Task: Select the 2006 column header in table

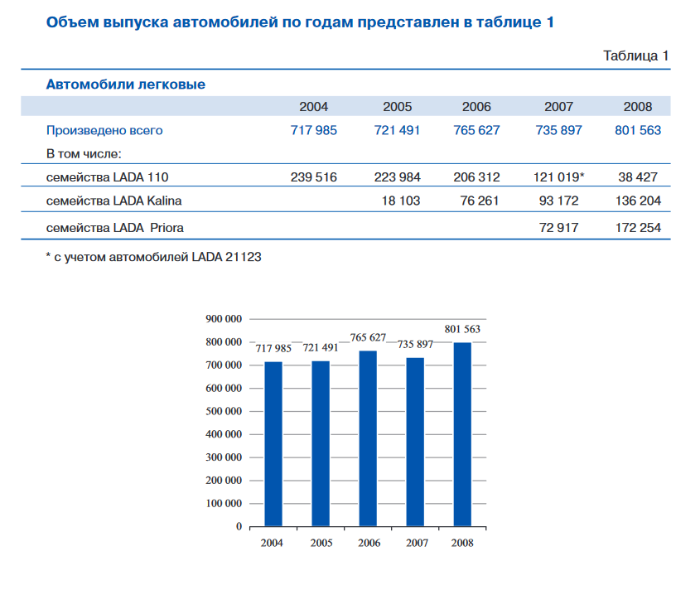Action: (x=476, y=107)
